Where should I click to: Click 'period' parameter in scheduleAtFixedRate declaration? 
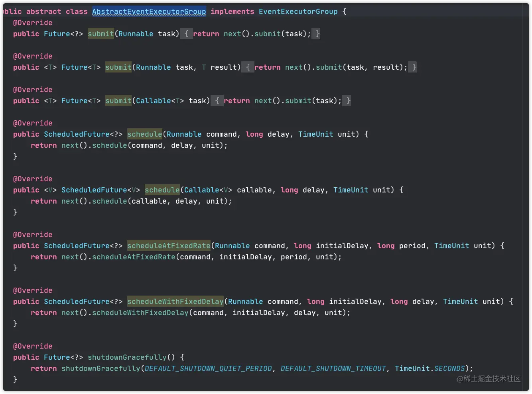(412, 246)
